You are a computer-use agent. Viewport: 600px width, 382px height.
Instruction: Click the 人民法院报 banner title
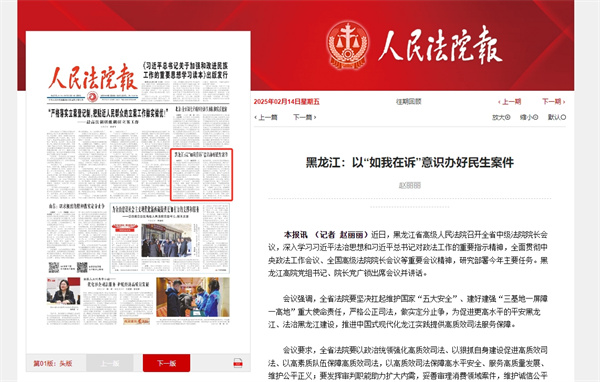coord(440,45)
